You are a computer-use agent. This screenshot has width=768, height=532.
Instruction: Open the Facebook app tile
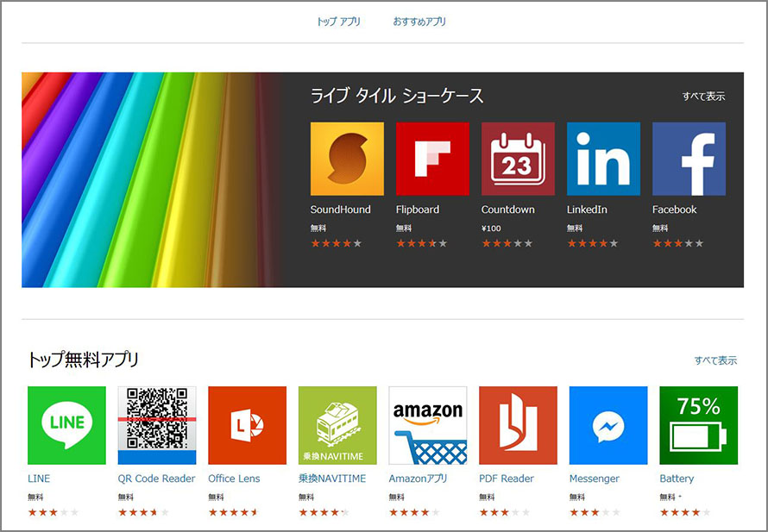[689, 159]
